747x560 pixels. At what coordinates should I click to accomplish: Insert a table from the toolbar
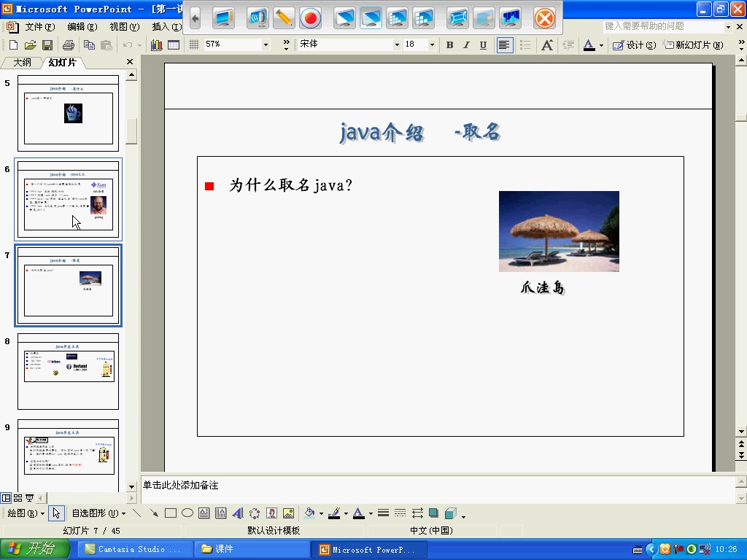coord(174,45)
